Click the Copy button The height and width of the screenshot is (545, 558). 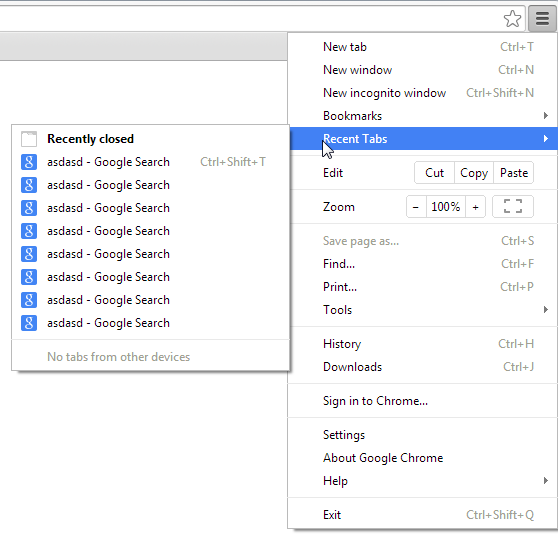pyautogui.click(x=474, y=173)
